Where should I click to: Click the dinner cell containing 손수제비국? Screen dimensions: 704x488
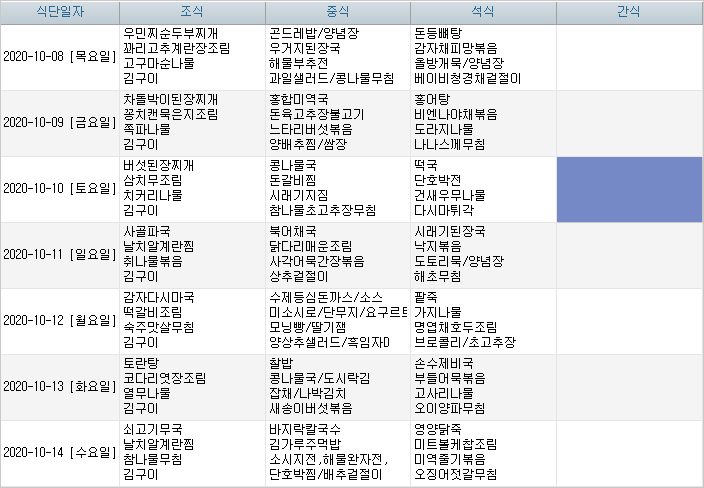coord(482,386)
